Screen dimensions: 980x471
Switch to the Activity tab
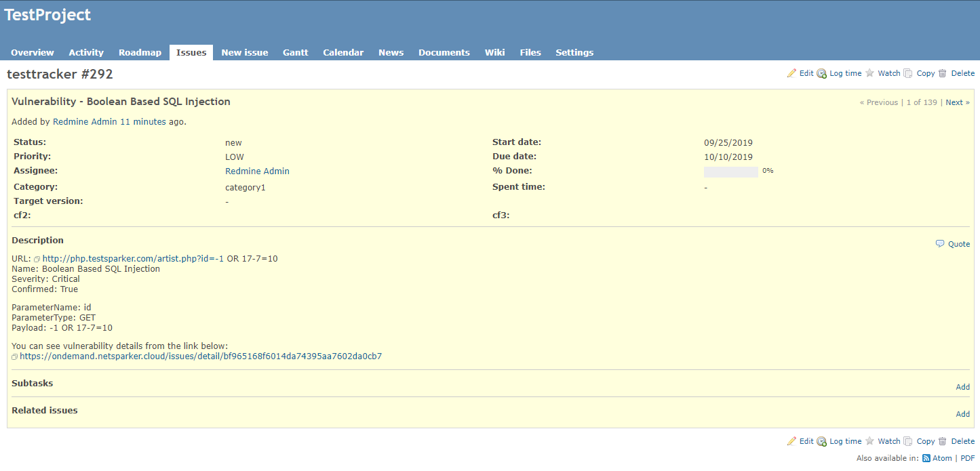(x=85, y=52)
